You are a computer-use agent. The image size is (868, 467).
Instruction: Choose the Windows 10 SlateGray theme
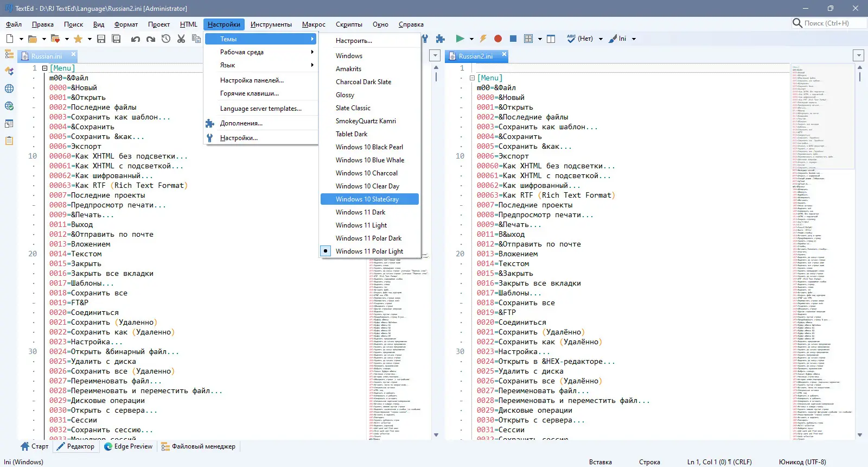tap(367, 199)
